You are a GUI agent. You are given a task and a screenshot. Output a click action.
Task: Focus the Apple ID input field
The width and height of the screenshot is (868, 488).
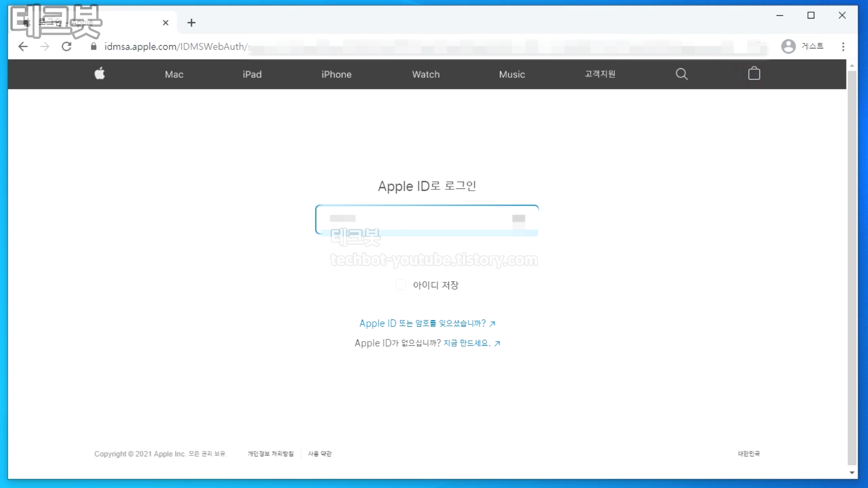[x=427, y=220]
